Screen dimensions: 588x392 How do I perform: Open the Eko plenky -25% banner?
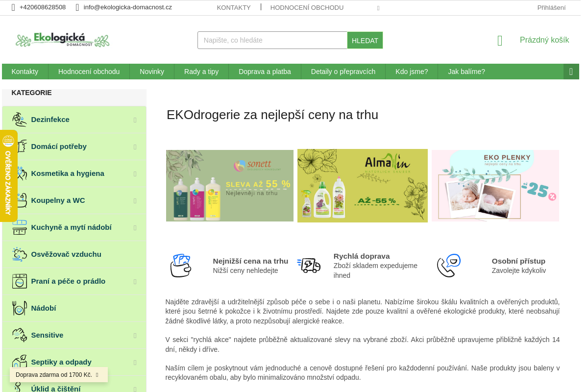pos(495,186)
